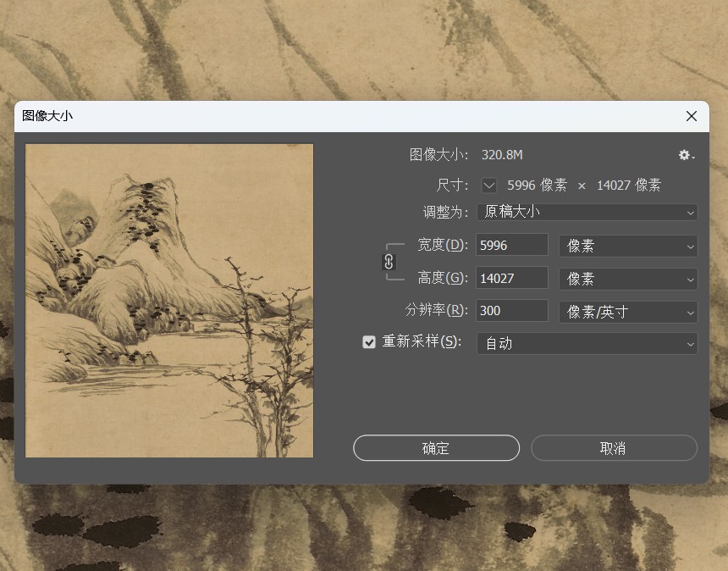Click the 320.8M image size value
The width and height of the screenshot is (728, 571).
pyautogui.click(x=502, y=155)
